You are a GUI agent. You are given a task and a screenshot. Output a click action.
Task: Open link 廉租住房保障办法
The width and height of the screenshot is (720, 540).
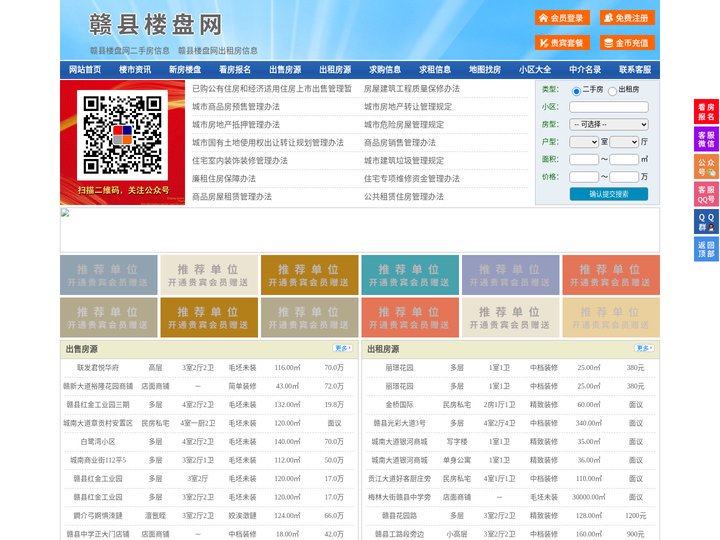click(x=224, y=179)
